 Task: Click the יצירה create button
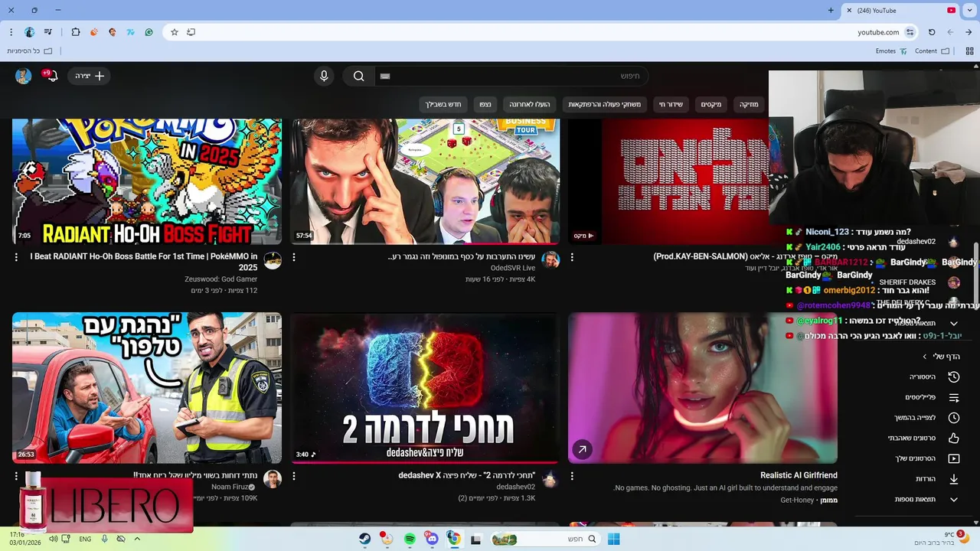90,76
